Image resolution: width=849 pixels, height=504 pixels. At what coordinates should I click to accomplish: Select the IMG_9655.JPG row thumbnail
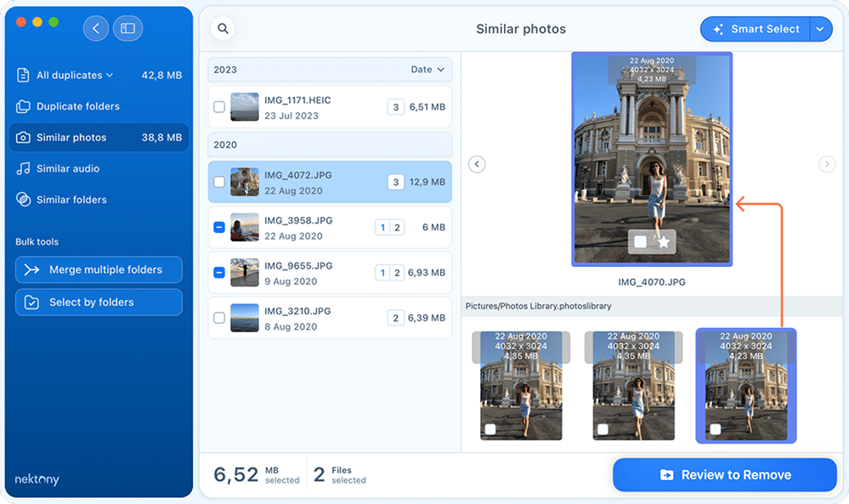pos(244,272)
